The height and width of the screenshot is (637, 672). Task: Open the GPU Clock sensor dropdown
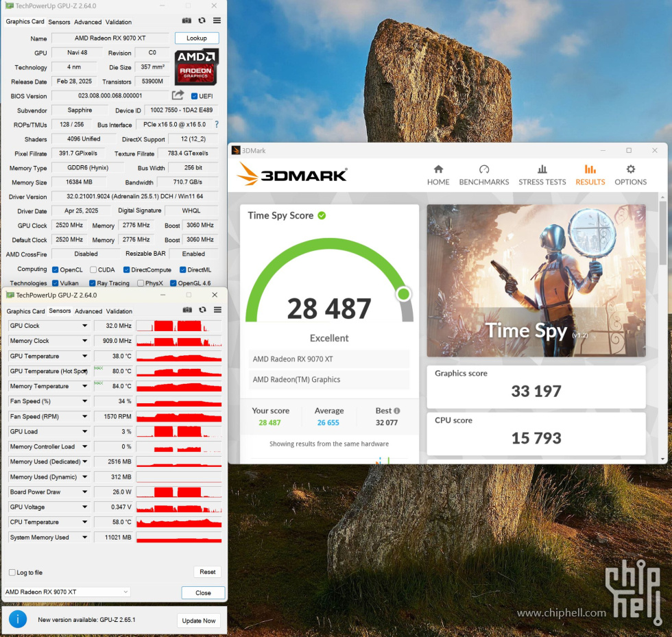tap(85, 326)
